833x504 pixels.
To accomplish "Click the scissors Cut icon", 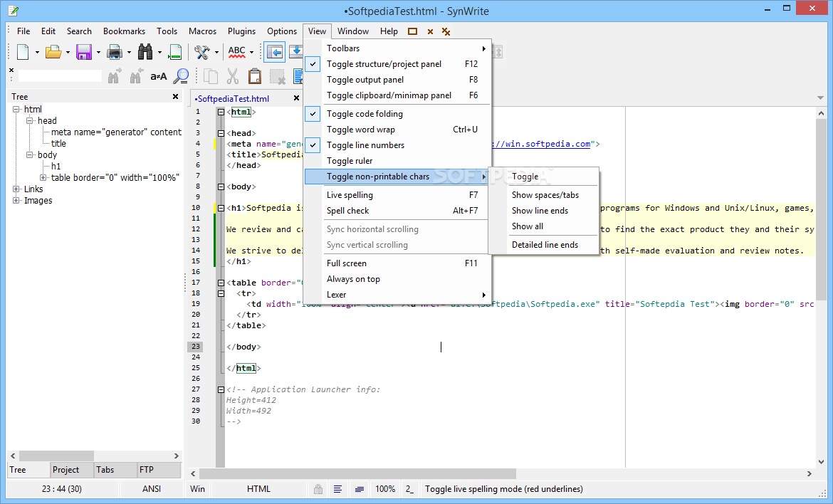I will click(233, 76).
